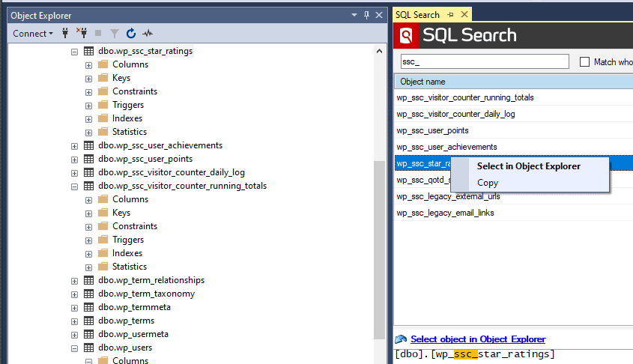Click table icon of dbo.wp_termmeta
This screenshot has width=633, height=364.
[x=89, y=307]
